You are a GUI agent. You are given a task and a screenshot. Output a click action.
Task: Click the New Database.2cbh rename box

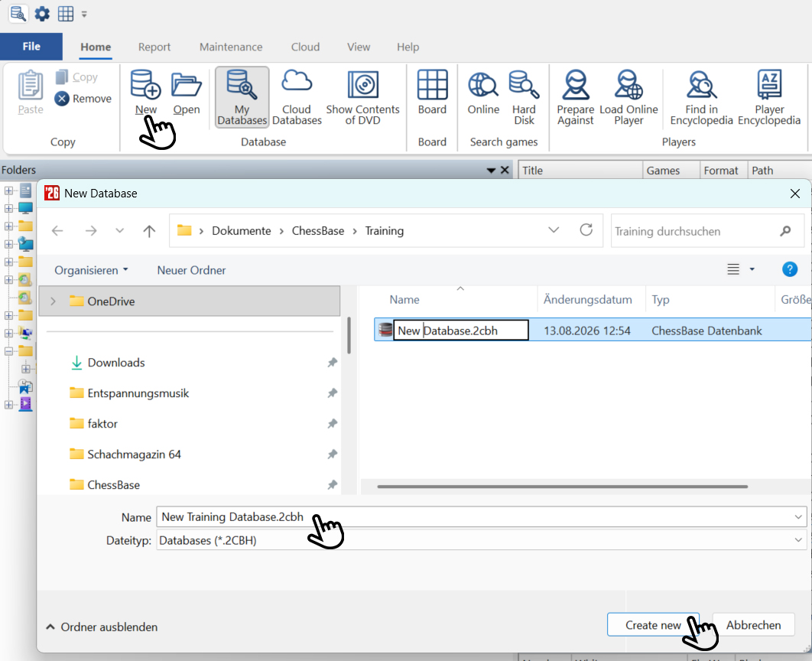point(461,330)
